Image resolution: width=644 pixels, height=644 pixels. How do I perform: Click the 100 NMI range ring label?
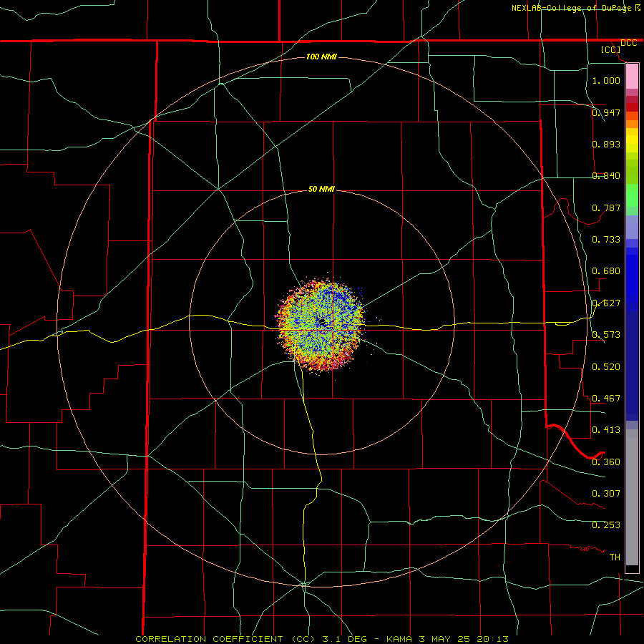click(x=321, y=57)
